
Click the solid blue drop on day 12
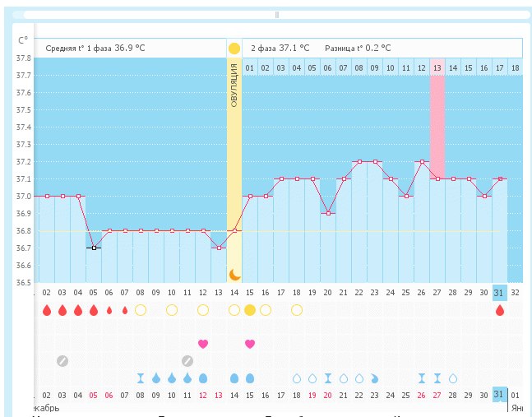(x=203, y=378)
